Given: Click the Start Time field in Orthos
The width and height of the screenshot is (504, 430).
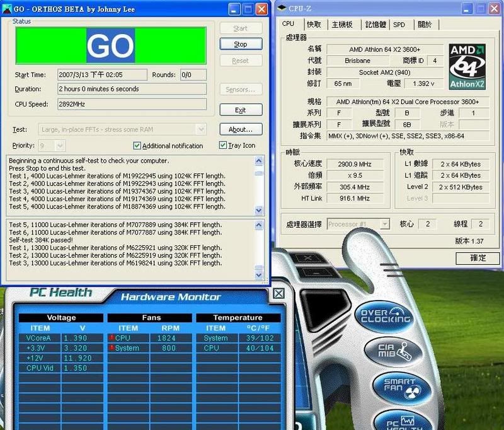Looking at the screenshot, I should click(102, 74).
